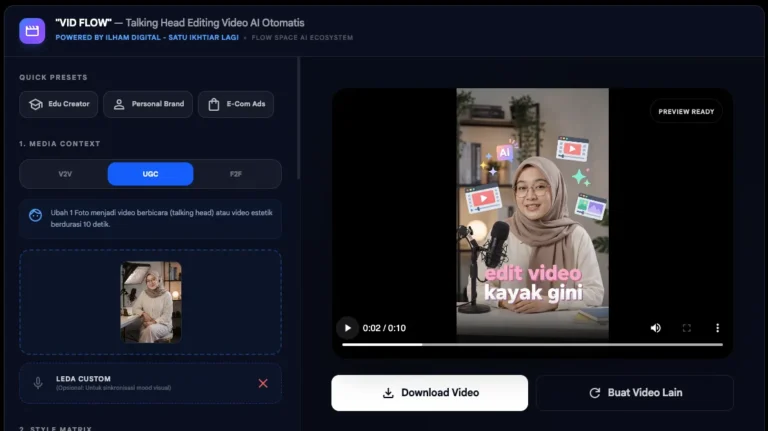Click the Buat Video Lain button
The image size is (768, 431).
click(x=635, y=393)
